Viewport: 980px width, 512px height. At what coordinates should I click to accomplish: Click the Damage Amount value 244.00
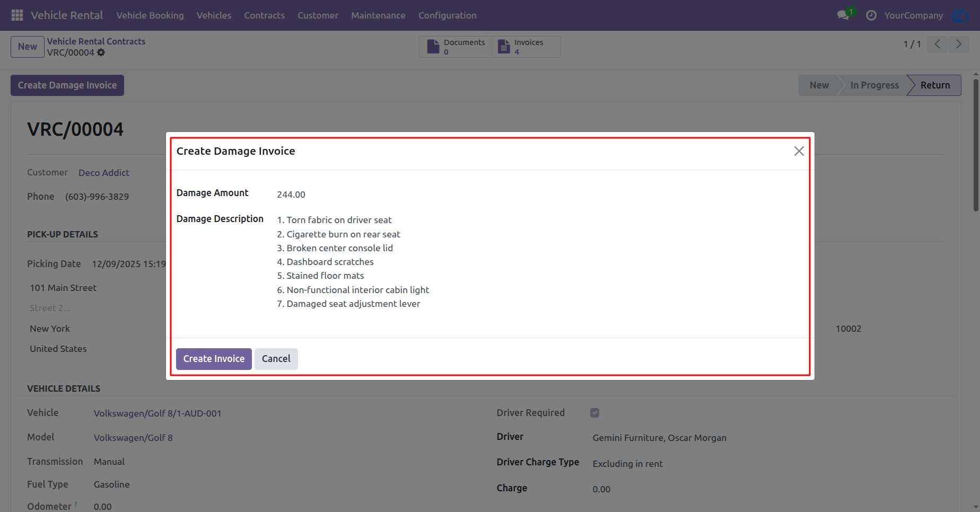[291, 195]
